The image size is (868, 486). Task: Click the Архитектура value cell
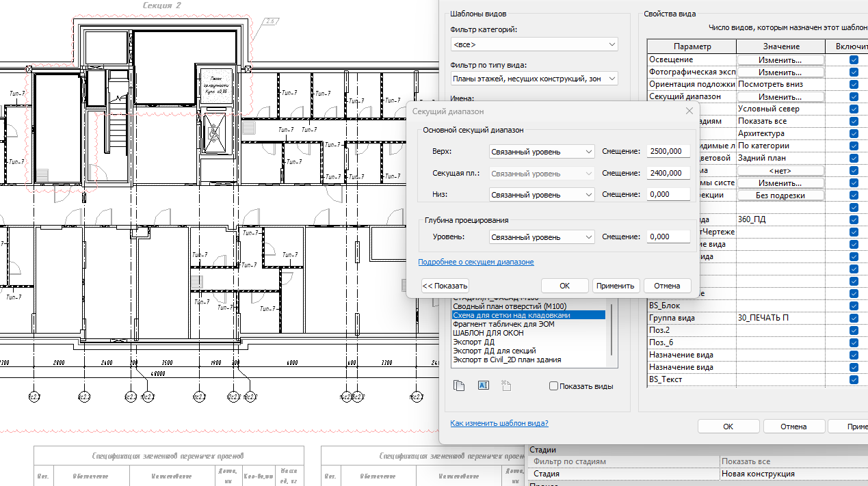(780, 133)
